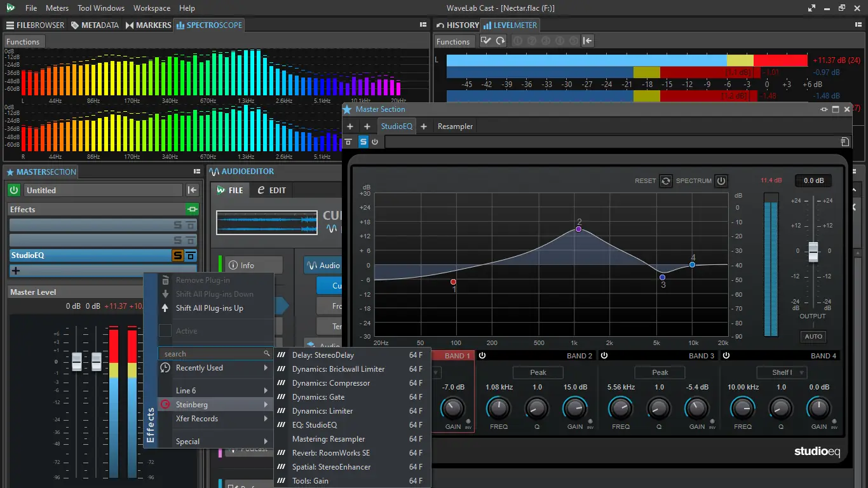Click the plug-in search field
This screenshot has height=488, width=868.
pyautogui.click(x=213, y=354)
